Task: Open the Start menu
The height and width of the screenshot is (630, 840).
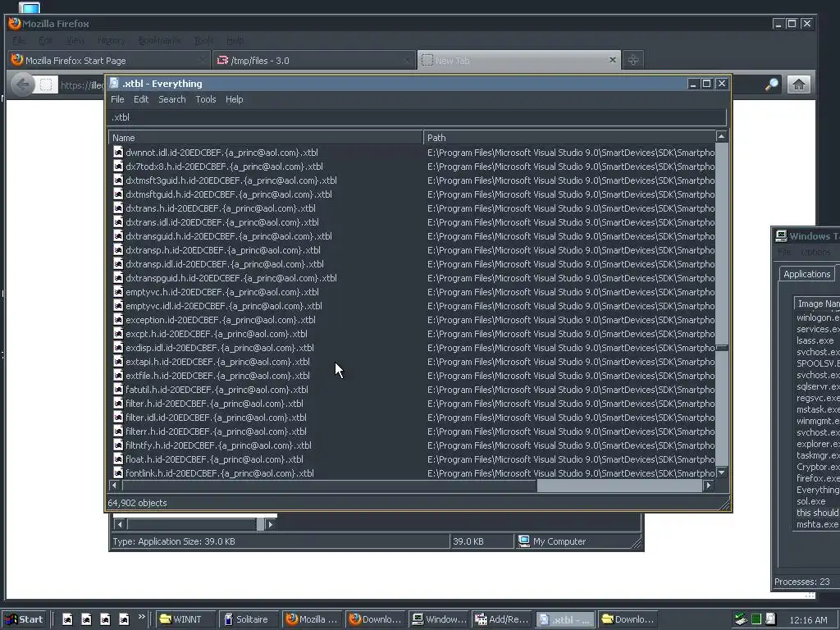Action: coord(24,619)
